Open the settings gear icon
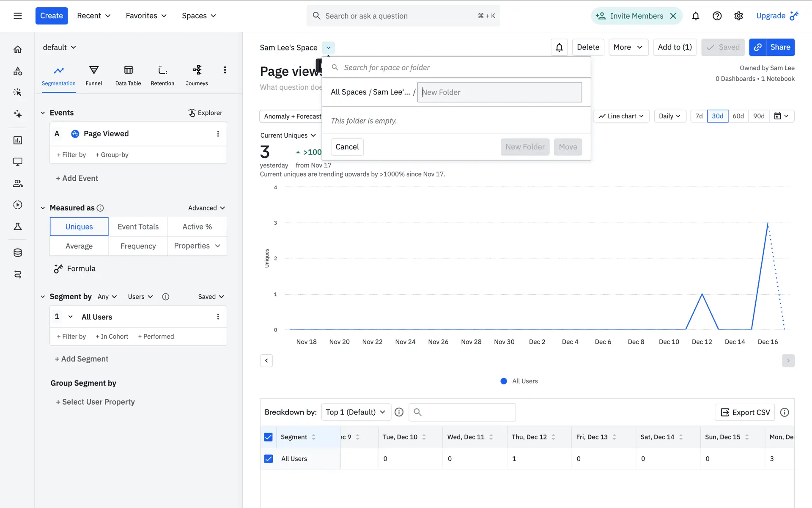 (738, 16)
